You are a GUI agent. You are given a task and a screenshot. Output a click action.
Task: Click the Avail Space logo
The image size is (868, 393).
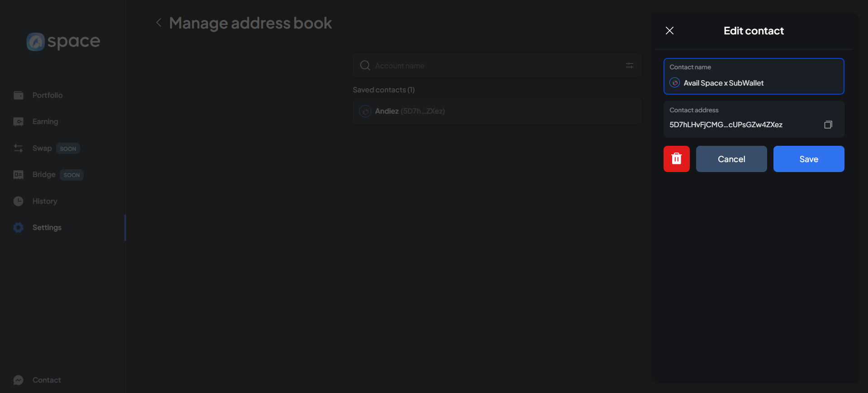pyautogui.click(x=63, y=42)
